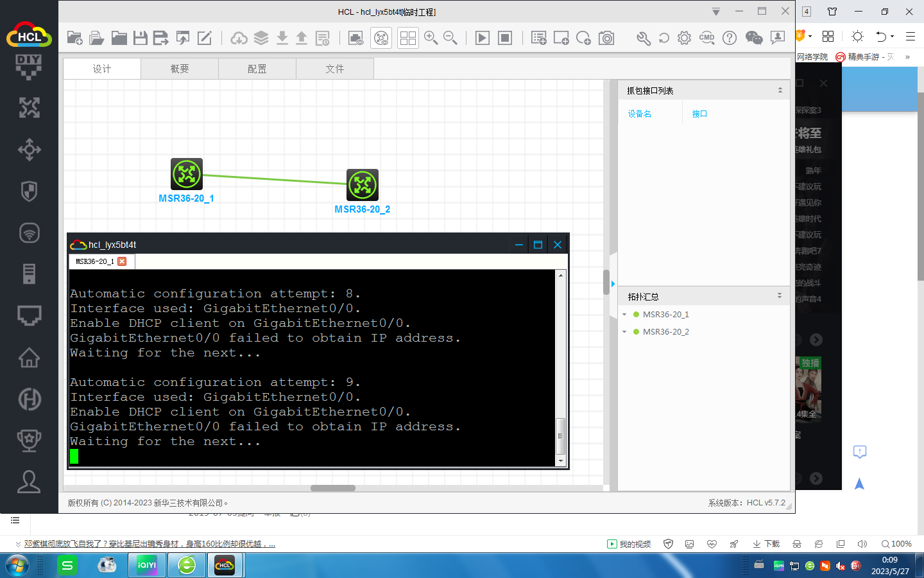The height and width of the screenshot is (578, 924).
Task: Close the MSR36-20_1 terminal tab
Action: (122, 261)
